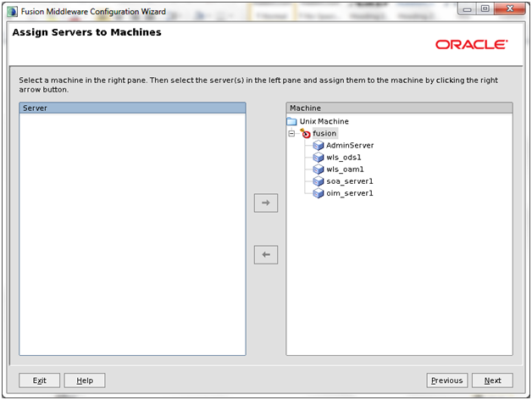Open Help for this wizard page

(x=85, y=381)
